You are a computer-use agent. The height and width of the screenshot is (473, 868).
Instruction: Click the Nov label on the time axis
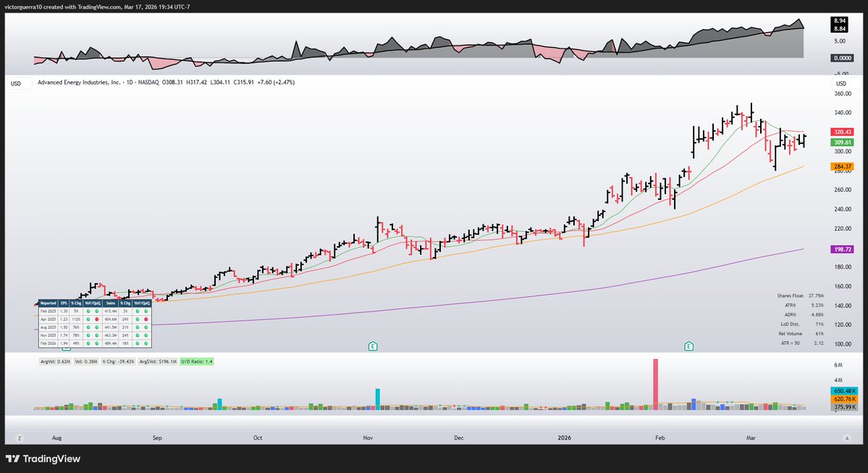click(368, 438)
